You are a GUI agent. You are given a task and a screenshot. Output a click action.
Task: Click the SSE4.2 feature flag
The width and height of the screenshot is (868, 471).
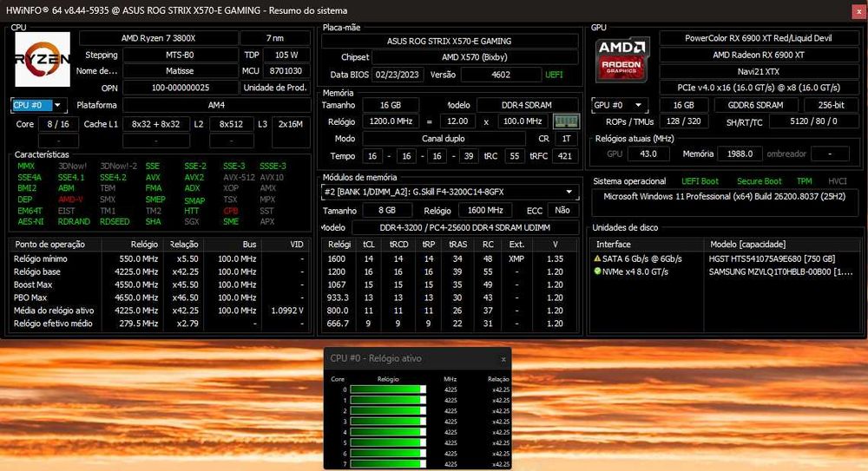[113, 178]
